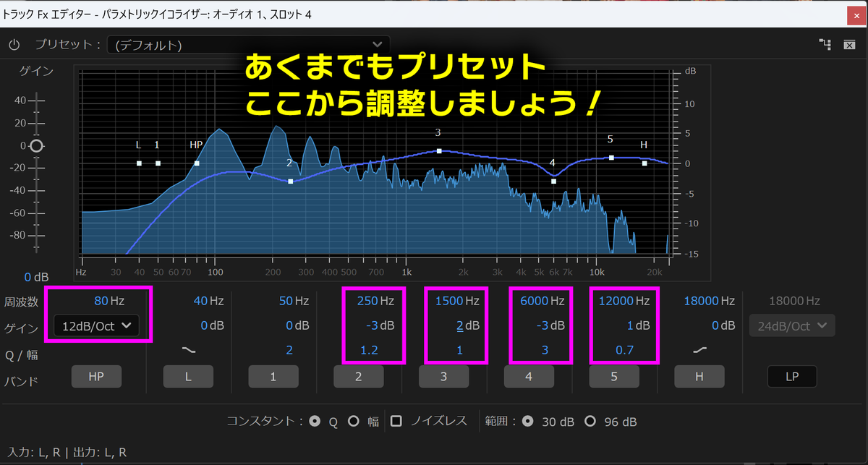
Task: Select high shelf curve shape icon
Action: tap(700, 350)
